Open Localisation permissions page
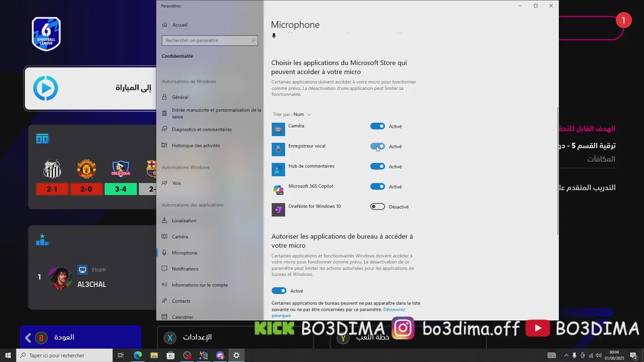The width and height of the screenshot is (644, 362). (x=210, y=220)
